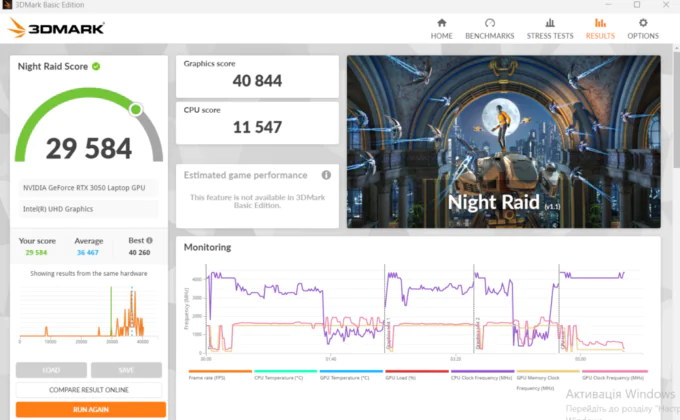Viewport: 680px width, 420px height.
Task: Click the Monitoring frequency graph
Action: click(x=416, y=311)
